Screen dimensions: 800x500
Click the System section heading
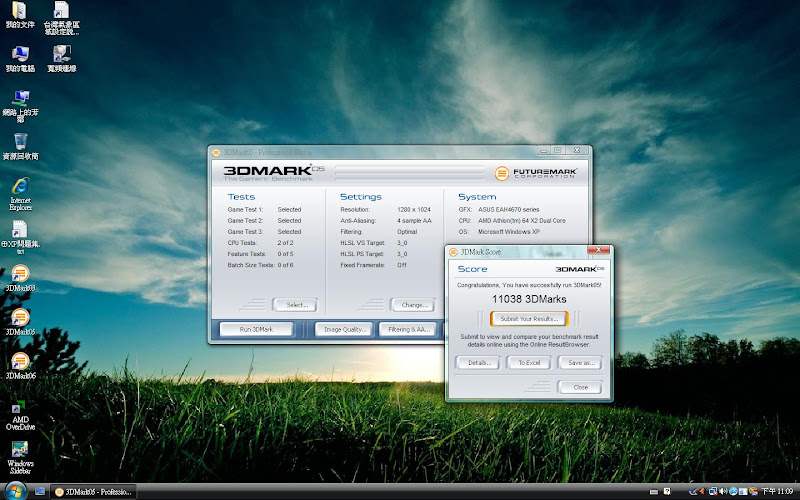click(x=477, y=197)
